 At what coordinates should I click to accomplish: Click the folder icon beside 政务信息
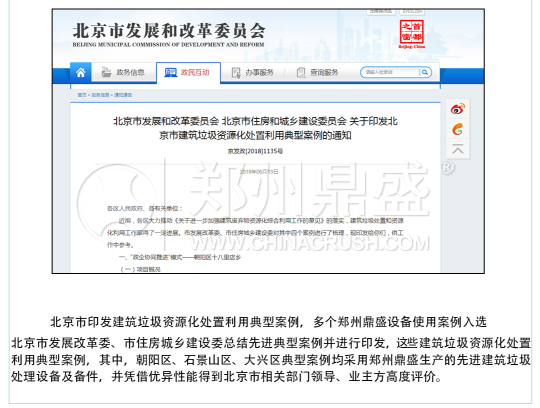106,72
